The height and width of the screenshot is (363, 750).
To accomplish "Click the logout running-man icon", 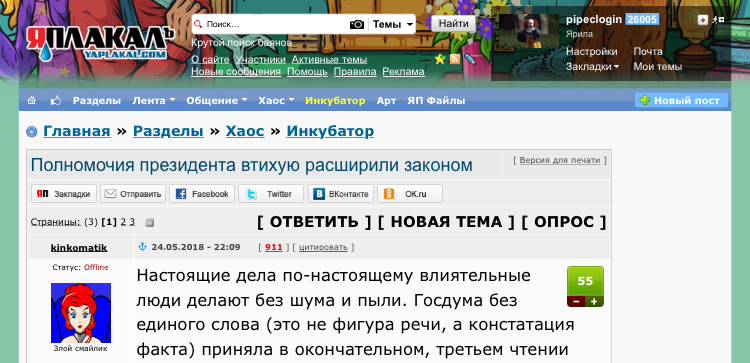I will [717, 20].
